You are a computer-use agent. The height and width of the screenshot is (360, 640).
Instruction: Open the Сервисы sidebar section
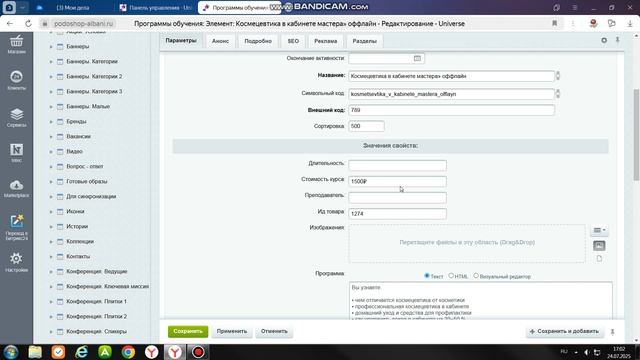click(16, 118)
